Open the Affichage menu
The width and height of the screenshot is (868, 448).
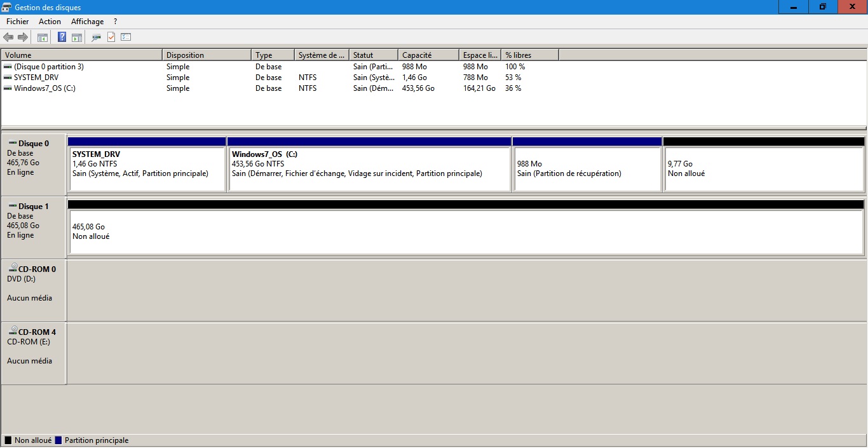[87, 22]
